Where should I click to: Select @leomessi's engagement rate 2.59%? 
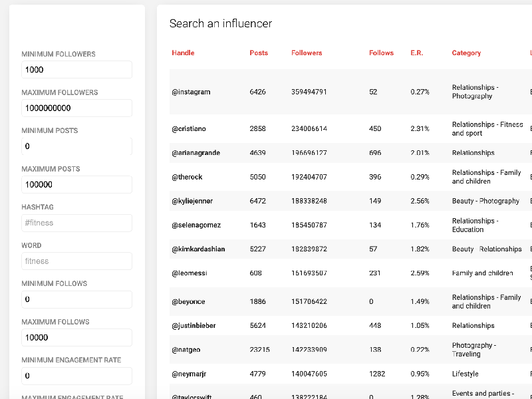420,273
